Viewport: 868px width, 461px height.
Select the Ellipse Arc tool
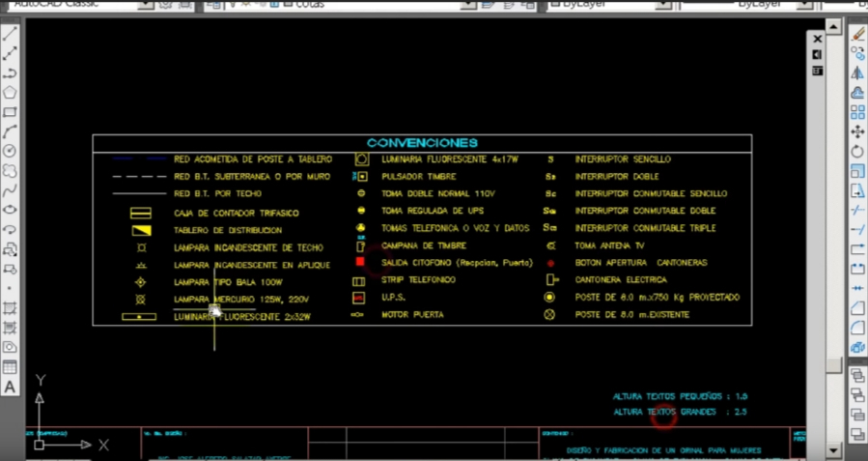tap(10, 229)
